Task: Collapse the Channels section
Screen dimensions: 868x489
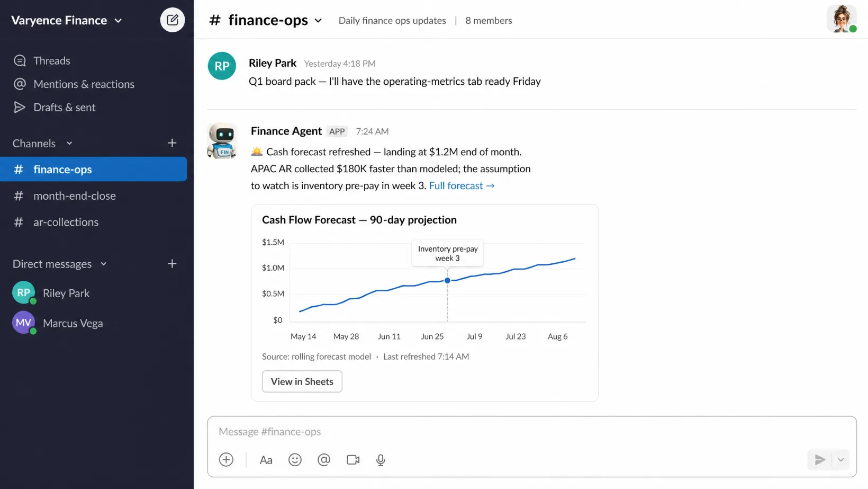Action: [69, 144]
